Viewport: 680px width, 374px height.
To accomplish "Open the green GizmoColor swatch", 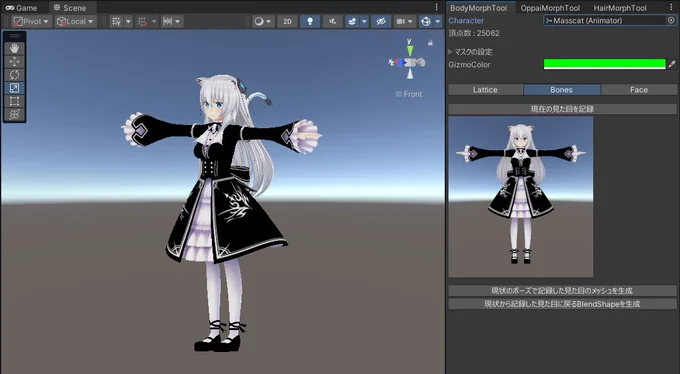I will (x=605, y=64).
